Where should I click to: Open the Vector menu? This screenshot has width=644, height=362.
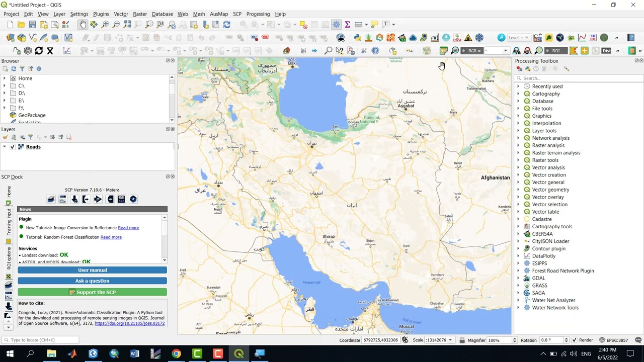pos(121,14)
